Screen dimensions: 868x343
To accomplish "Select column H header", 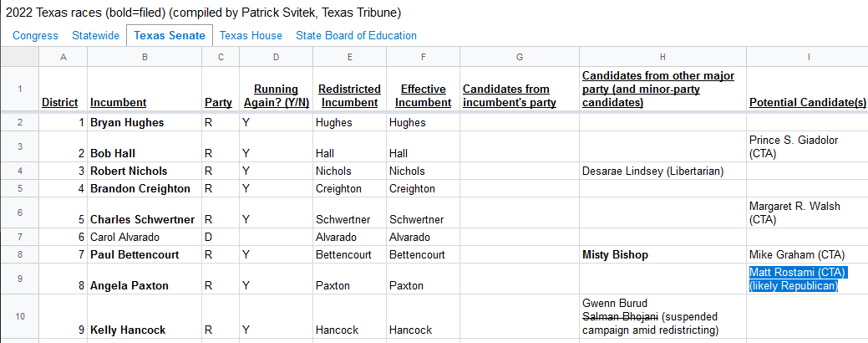I will point(662,57).
